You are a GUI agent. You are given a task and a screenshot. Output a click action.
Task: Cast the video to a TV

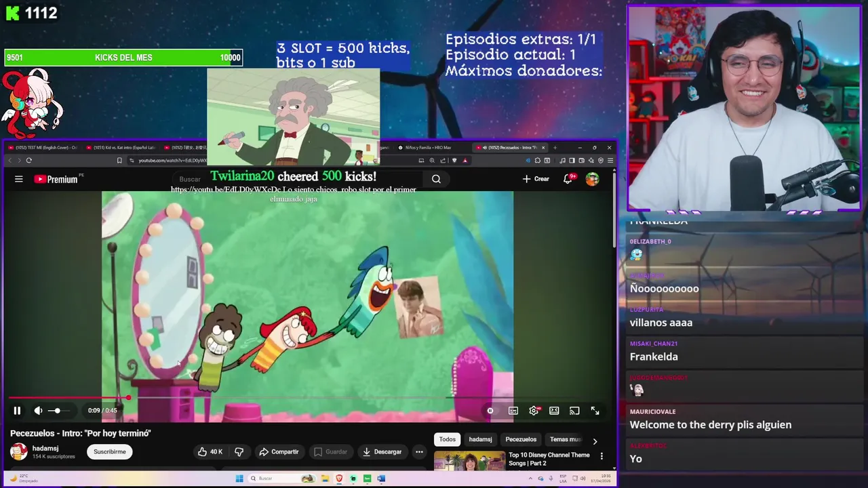pyautogui.click(x=574, y=410)
